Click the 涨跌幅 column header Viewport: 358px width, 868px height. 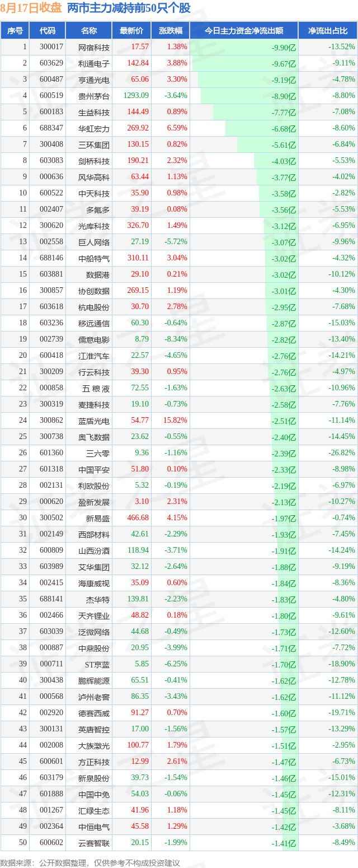[170, 31]
